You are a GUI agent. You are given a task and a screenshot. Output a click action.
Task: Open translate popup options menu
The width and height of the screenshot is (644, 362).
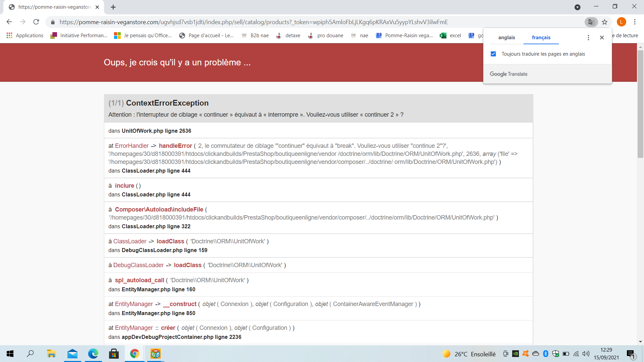pos(588,38)
